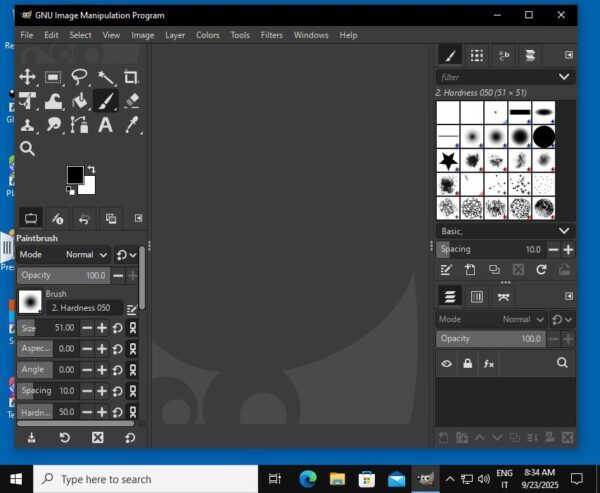The height and width of the screenshot is (493, 600).
Task: Select the Move tool
Action: pos(28,77)
